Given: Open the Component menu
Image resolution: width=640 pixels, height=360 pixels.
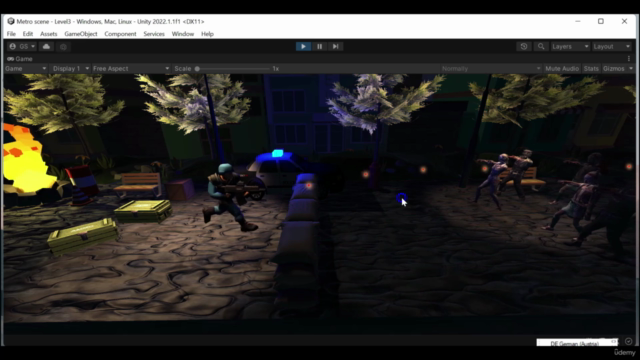Looking at the screenshot, I should tap(120, 34).
